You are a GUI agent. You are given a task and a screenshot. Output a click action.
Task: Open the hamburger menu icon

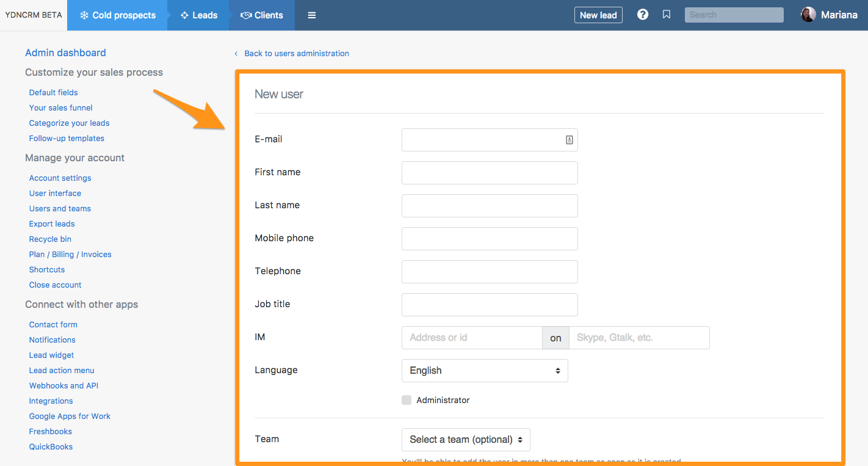pos(312,15)
